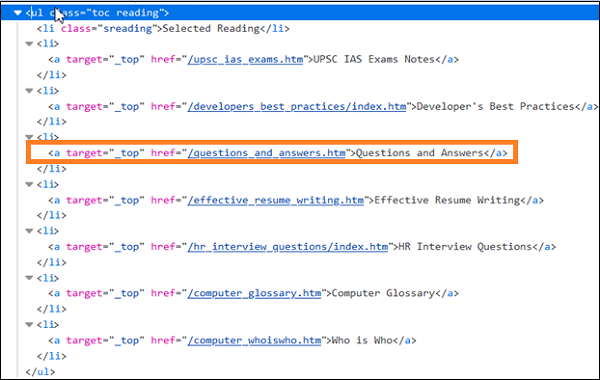
Task: Collapse the li containing Who is Who
Action: (29, 325)
